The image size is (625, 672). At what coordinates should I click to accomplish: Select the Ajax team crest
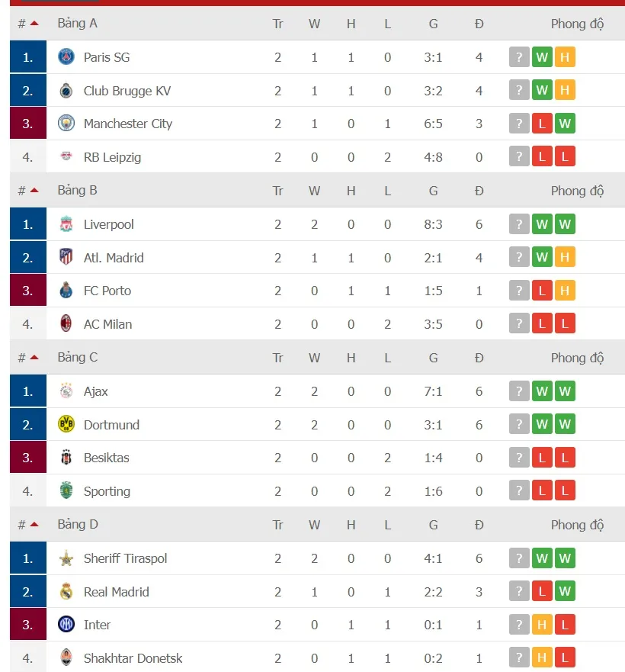pyautogui.click(x=66, y=391)
